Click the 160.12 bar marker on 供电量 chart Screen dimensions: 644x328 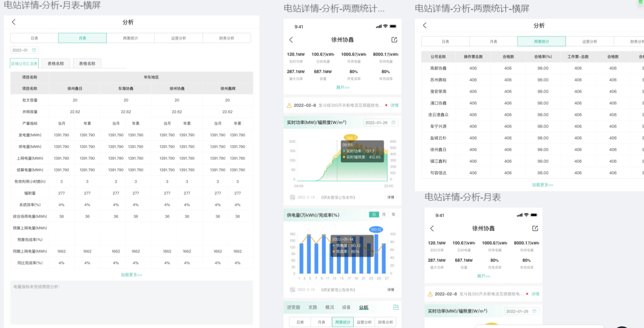(x=376, y=229)
